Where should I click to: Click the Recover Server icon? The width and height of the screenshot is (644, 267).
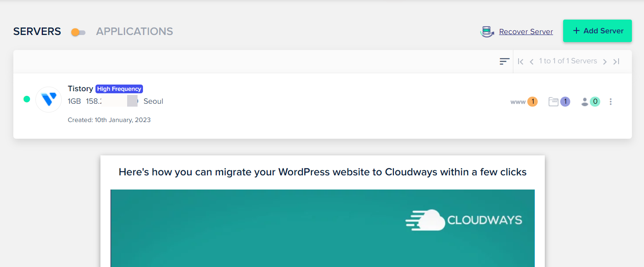(x=487, y=32)
